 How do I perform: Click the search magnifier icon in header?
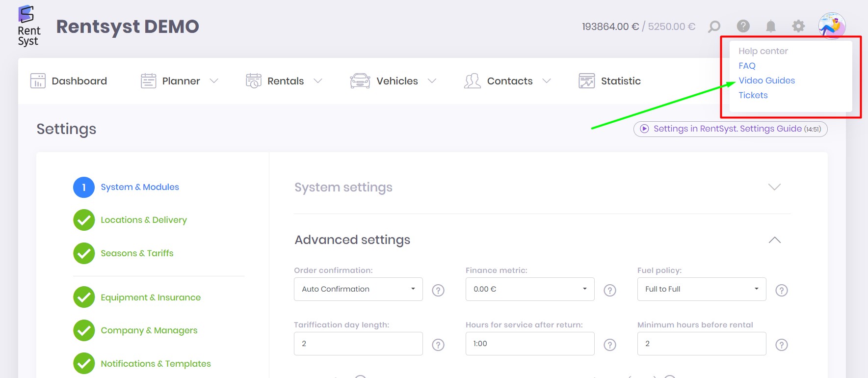[x=714, y=27]
